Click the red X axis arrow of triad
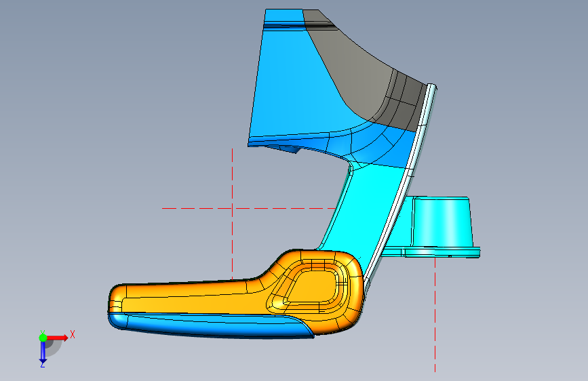Image resolution: width=588 pixels, height=381 pixels. 57,338
